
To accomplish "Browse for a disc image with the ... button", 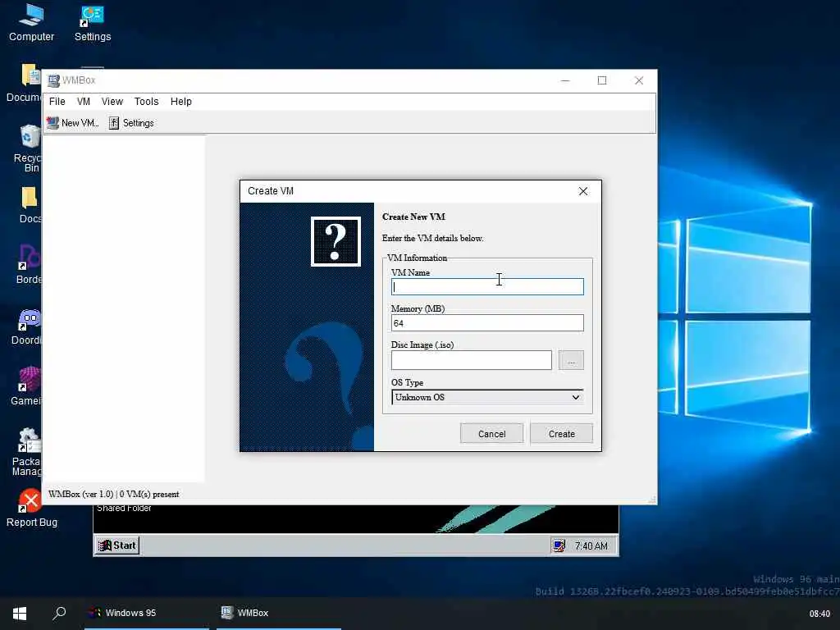I will coord(571,360).
